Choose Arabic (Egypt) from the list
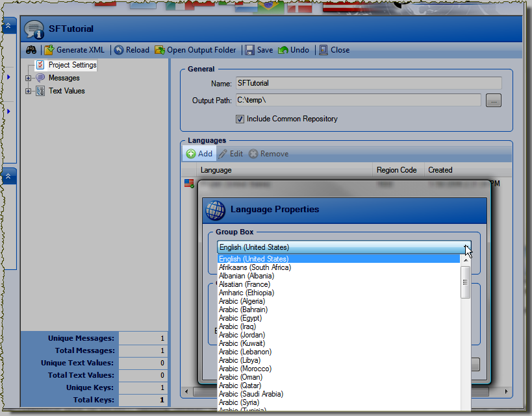This screenshot has width=532, height=416. [x=240, y=318]
